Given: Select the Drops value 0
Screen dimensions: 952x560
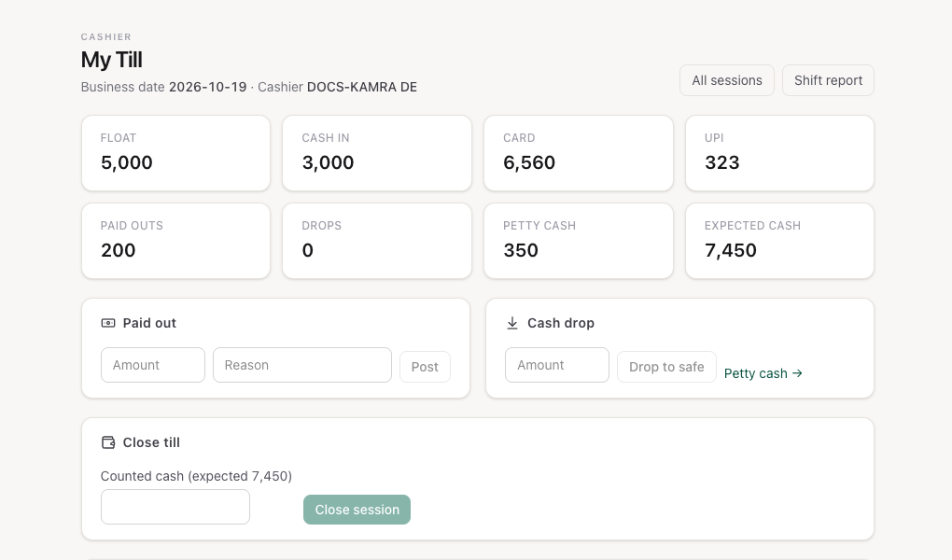Looking at the screenshot, I should coord(308,250).
